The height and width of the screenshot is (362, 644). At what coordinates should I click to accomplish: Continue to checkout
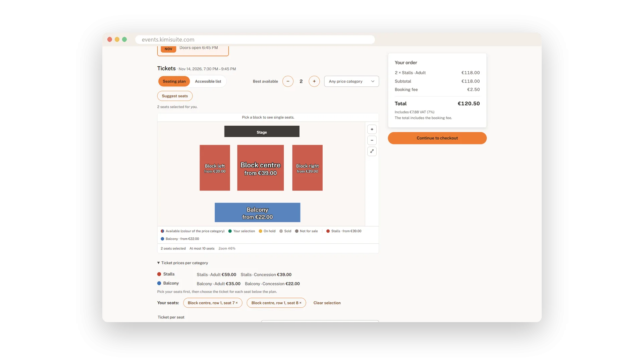click(x=437, y=138)
